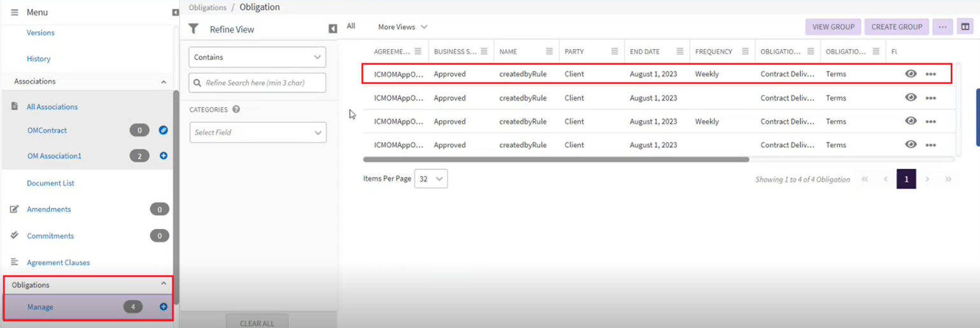Click eye icon in last obligation row
This screenshot has height=328, width=980.
pyautogui.click(x=911, y=145)
